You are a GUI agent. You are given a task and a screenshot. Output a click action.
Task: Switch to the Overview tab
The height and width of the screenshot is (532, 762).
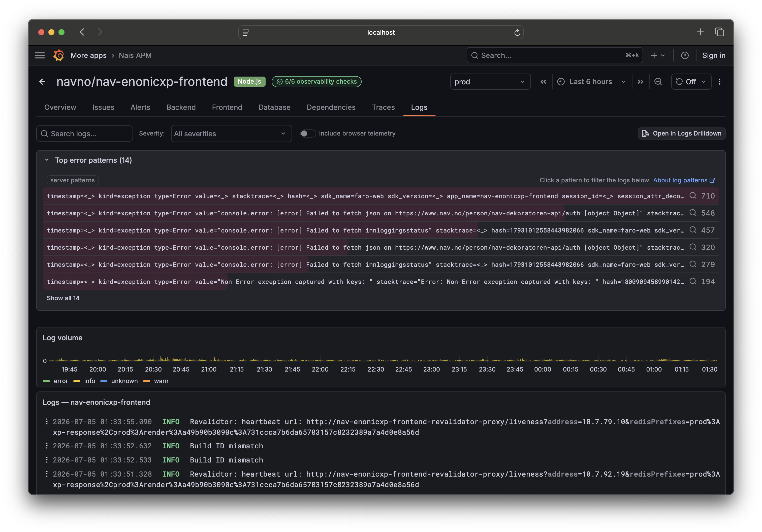point(60,107)
